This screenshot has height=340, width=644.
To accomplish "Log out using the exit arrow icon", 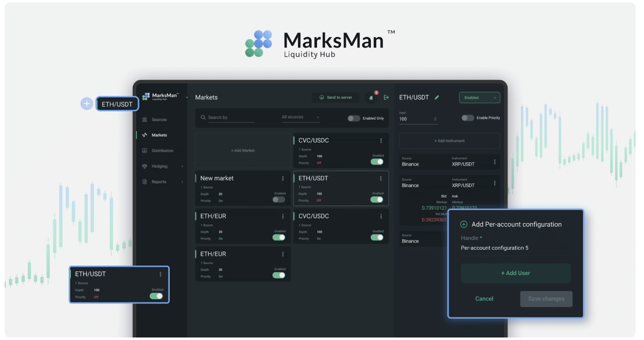I will 386,97.
